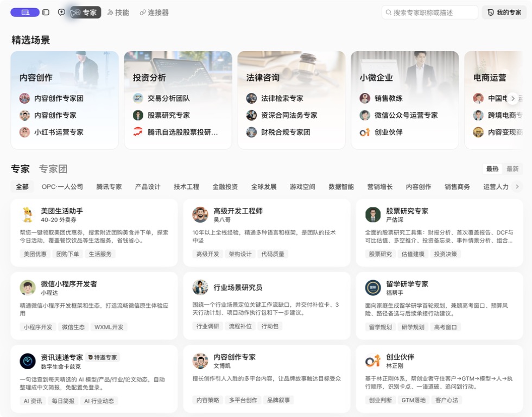Sort experts by 最新
This screenshot has height=417, width=532.
[512, 169]
